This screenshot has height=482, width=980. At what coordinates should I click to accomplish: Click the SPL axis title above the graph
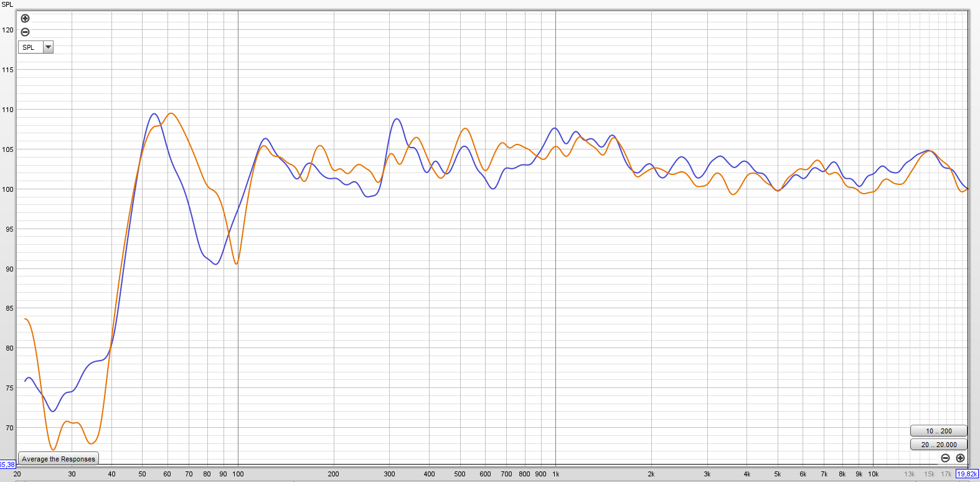click(x=7, y=4)
